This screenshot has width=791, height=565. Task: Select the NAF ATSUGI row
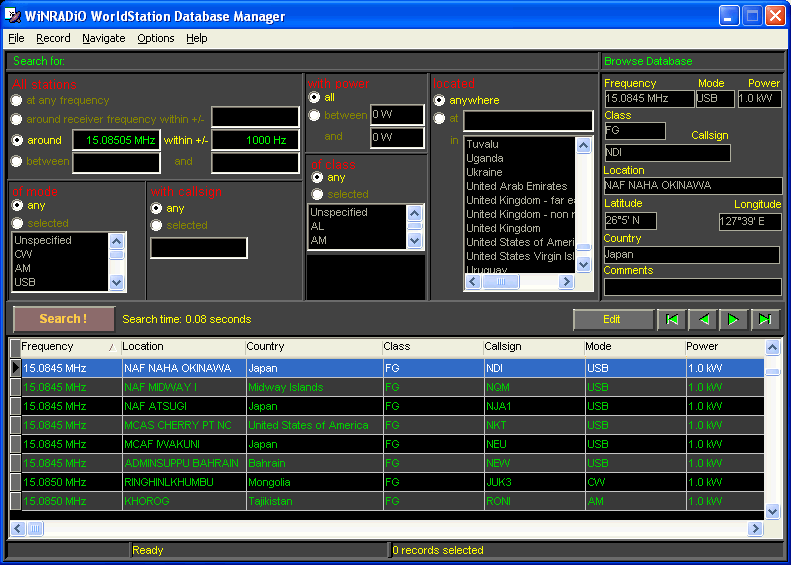pos(387,406)
